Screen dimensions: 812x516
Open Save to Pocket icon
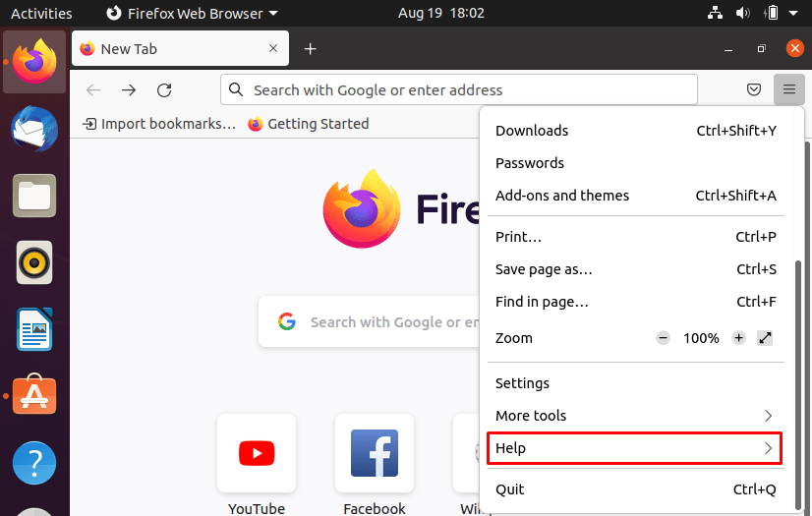coord(754,89)
